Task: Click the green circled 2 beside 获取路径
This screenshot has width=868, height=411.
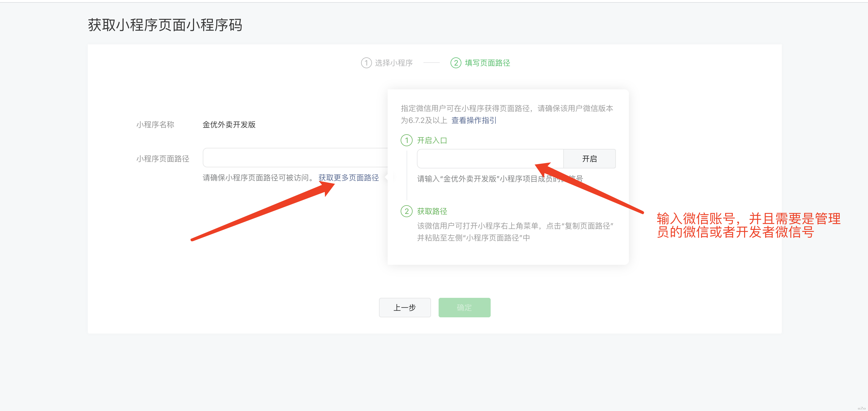Action: (x=406, y=211)
